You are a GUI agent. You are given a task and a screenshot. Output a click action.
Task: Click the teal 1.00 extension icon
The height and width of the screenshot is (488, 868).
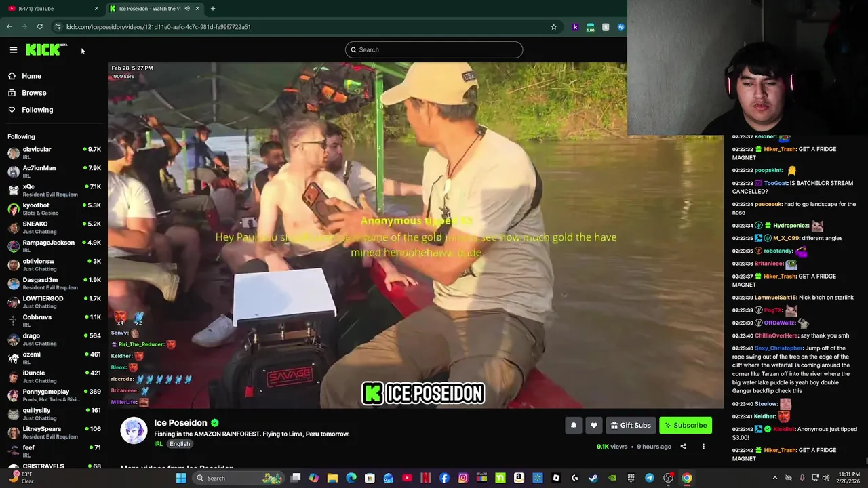pos(591,27)
